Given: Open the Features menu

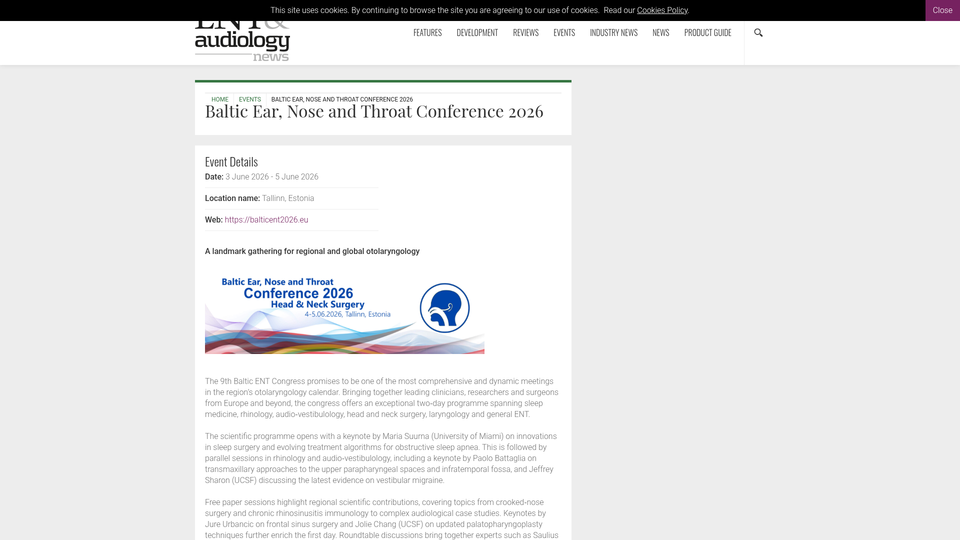Looking at the screenshot, I should click(x=427, y=32).
